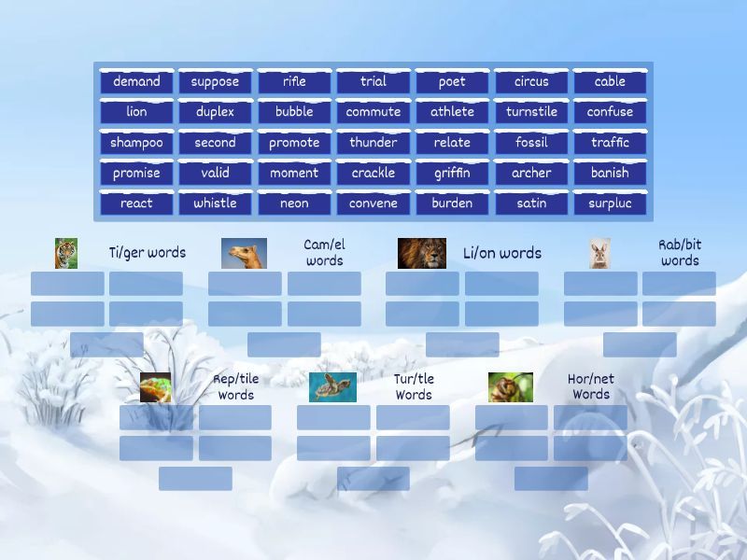Click the reptile picture

[x=156, y=387]
